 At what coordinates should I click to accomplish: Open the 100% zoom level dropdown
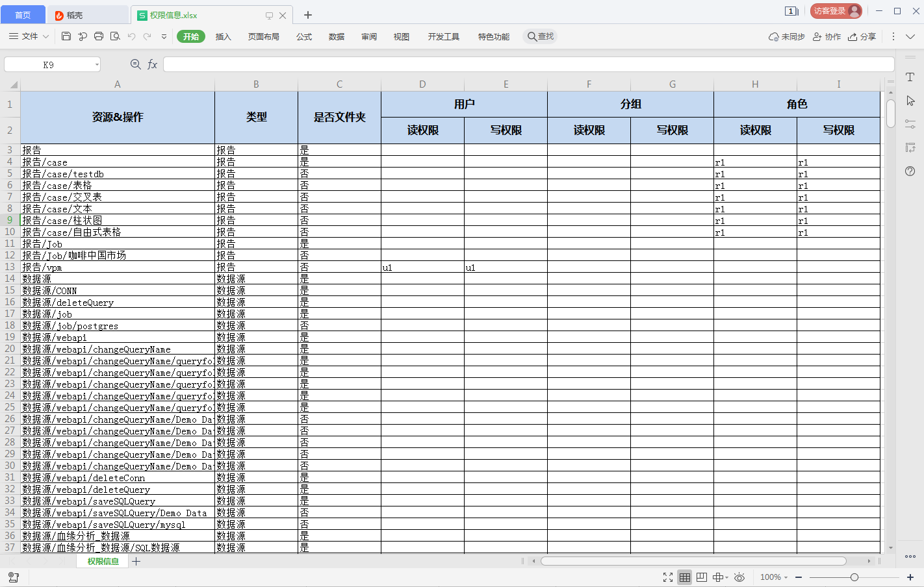pyautogui.click(x=774, y=577)
